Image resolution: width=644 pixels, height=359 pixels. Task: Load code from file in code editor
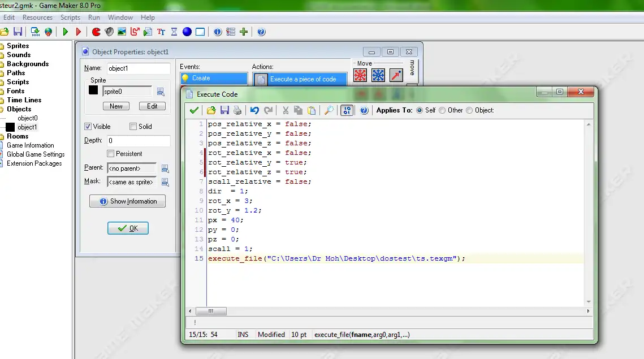211,110
